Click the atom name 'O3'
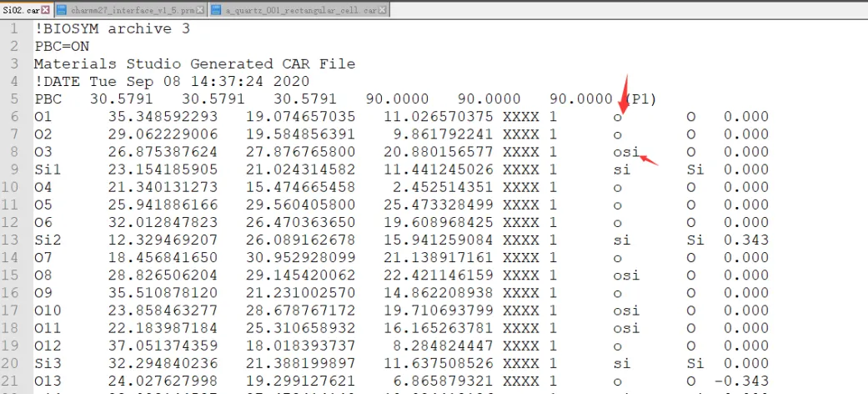This screenshot has height=394, width=868. pyautogui.click(x=43, y=153)
